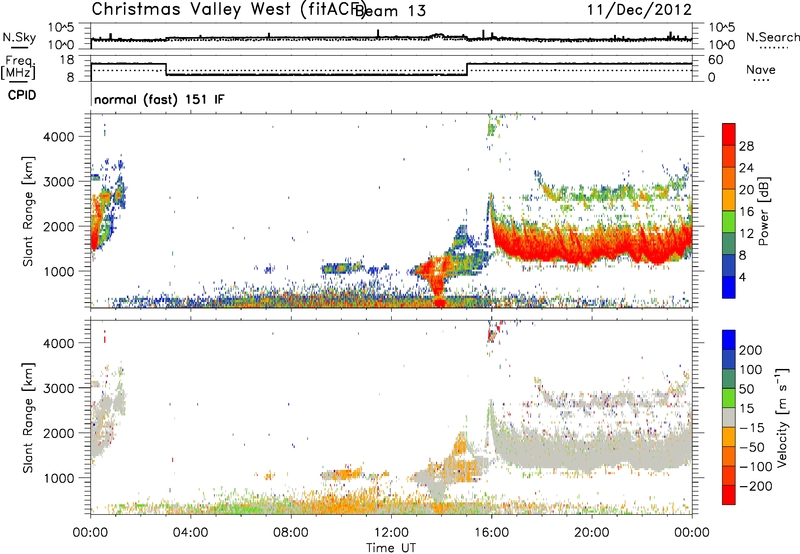
Task: Click the "-50" tick on the Velocity colorbar
Action: point(752,448)
